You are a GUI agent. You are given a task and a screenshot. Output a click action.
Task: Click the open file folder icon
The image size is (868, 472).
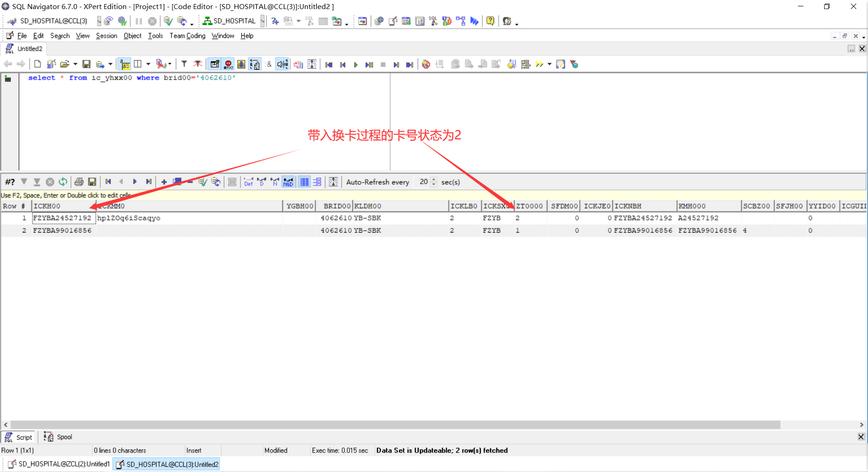(x=65, y=64)
